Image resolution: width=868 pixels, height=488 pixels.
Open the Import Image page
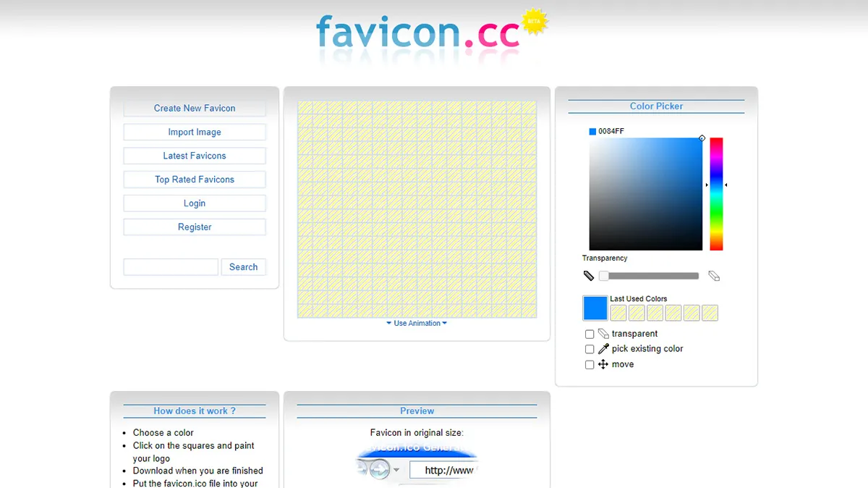[194, 131]
